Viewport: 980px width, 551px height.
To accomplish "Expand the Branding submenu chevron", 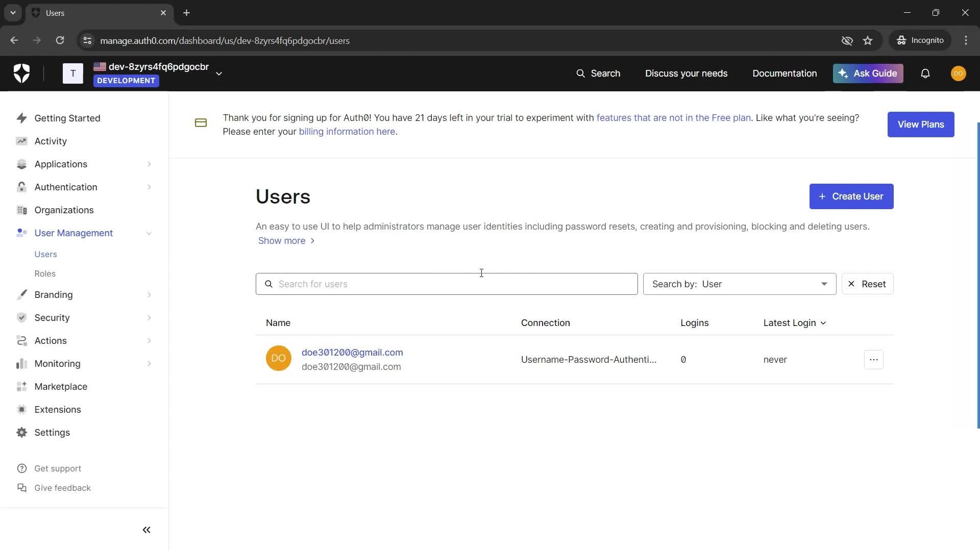I will 149,294.
